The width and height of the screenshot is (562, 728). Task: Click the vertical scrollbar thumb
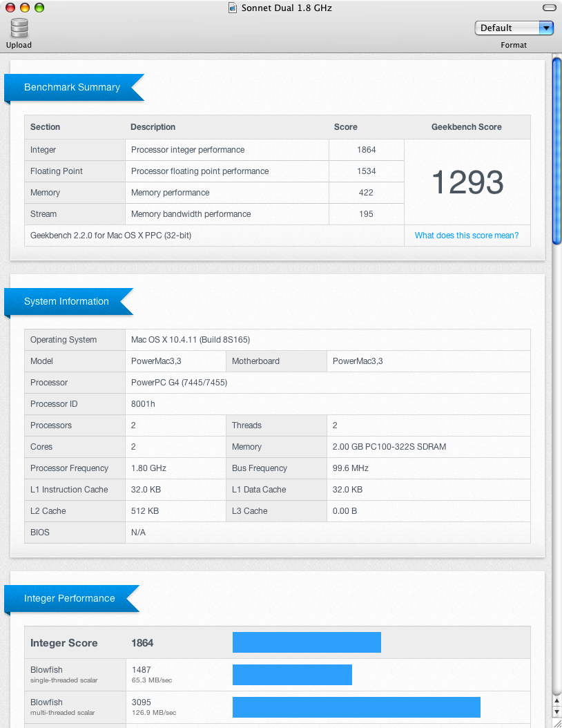point(557,151)
